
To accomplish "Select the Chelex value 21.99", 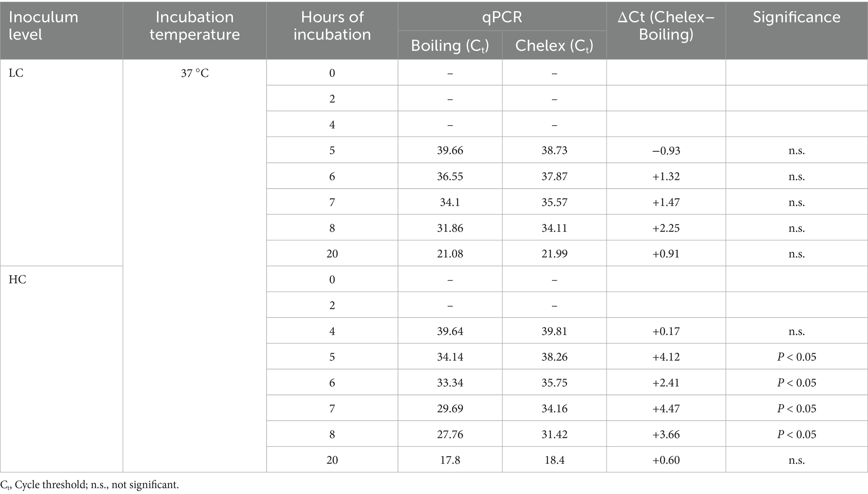I will (x=554, y=254).
